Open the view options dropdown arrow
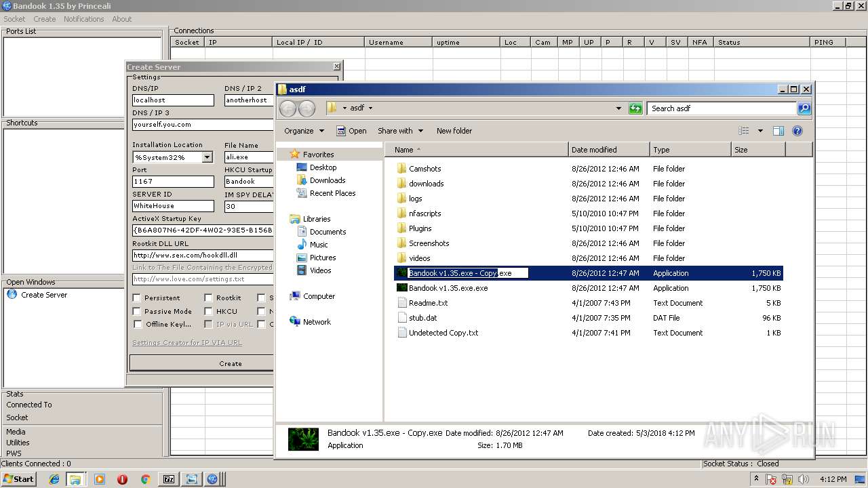 [760, 131]
